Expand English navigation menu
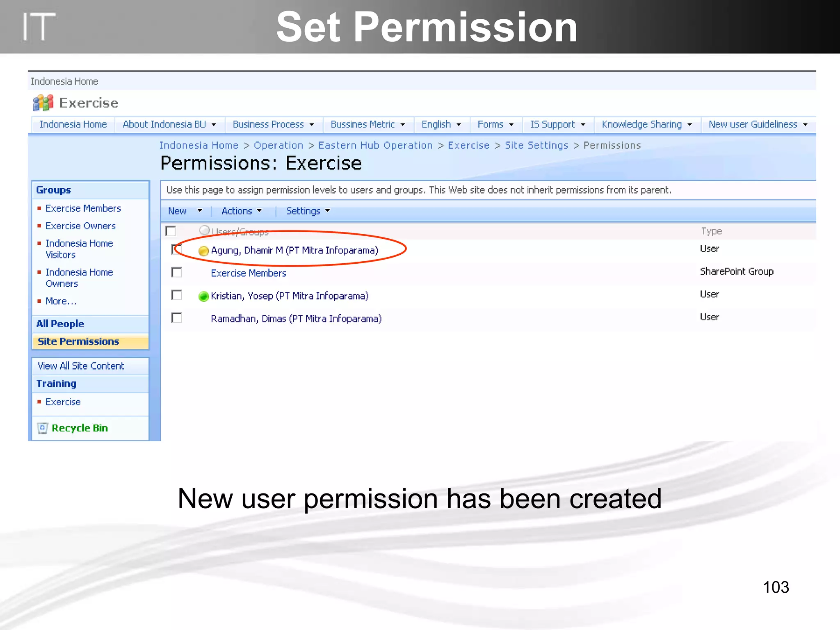Image resolution: width=840 pixels, height=630 pixels. [x=459, y=125]
